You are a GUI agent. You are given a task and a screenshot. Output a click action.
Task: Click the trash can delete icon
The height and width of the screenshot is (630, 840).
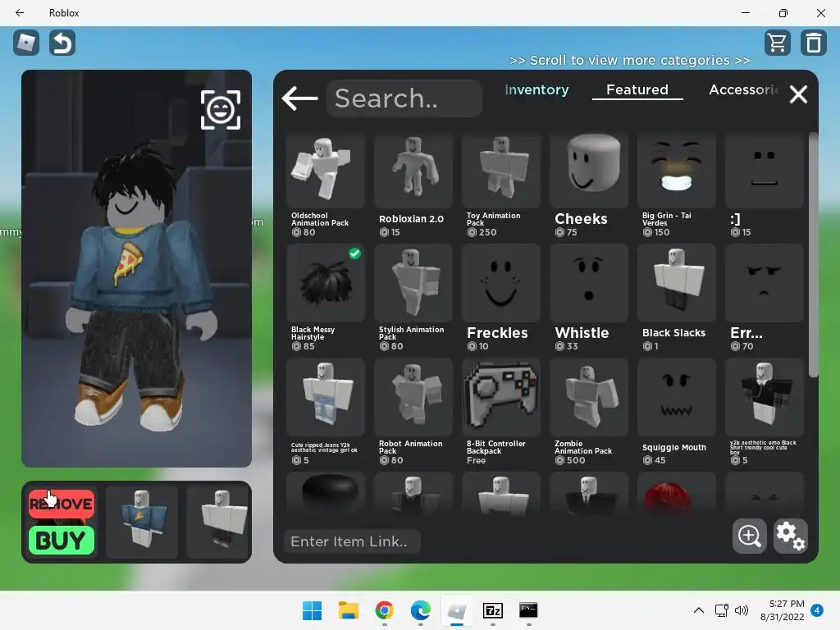pyautogui.click(x=814, y=43)
